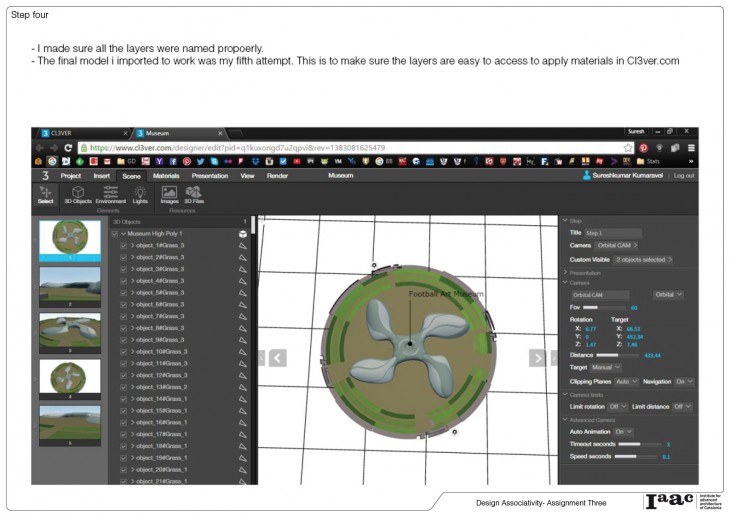Click the Images resource icon
The width and height of the screenshot is (730, 517).
point(169,194)
